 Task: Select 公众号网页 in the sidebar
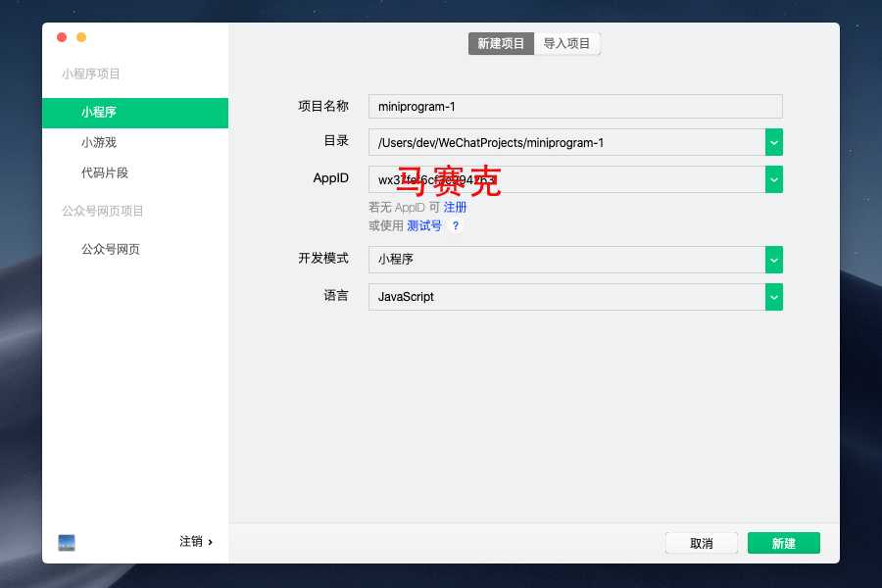pos(111,249)
